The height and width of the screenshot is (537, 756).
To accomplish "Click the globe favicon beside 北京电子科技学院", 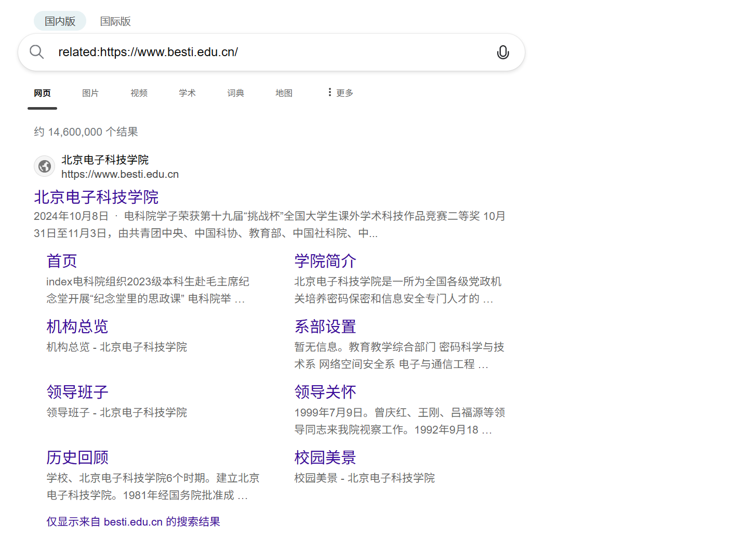I will (x=45, y=166).
